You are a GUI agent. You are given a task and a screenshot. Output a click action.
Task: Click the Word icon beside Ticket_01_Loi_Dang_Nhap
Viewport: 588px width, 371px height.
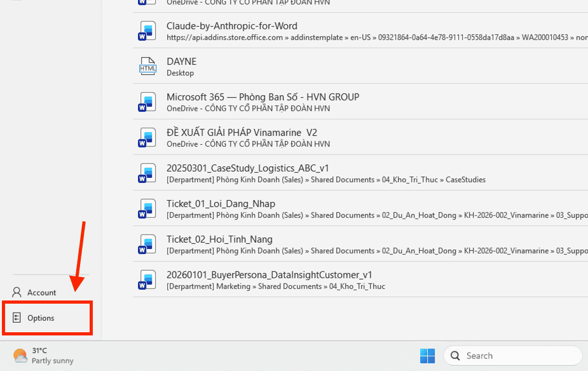(x=147, y=209)
